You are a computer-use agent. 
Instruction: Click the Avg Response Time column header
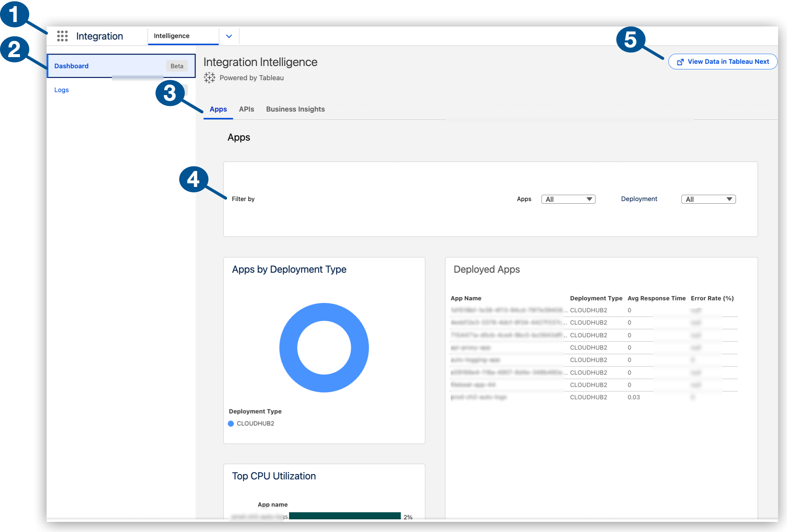click(x=656, y=298)
